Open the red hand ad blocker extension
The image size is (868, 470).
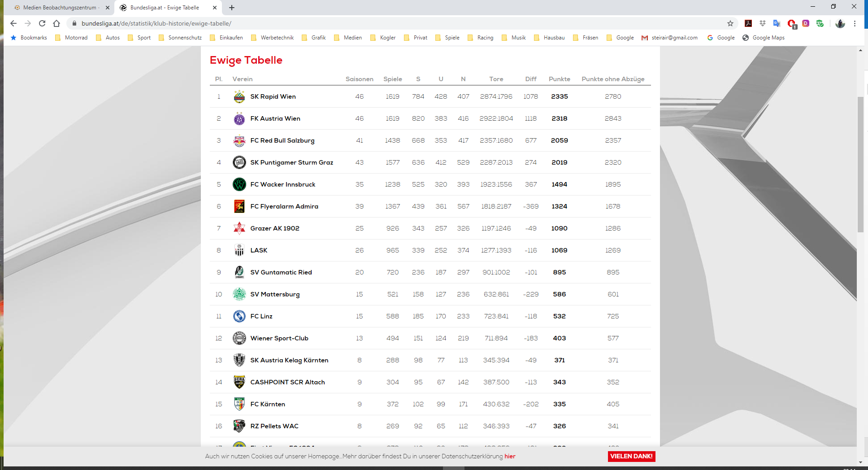point(791,24)
